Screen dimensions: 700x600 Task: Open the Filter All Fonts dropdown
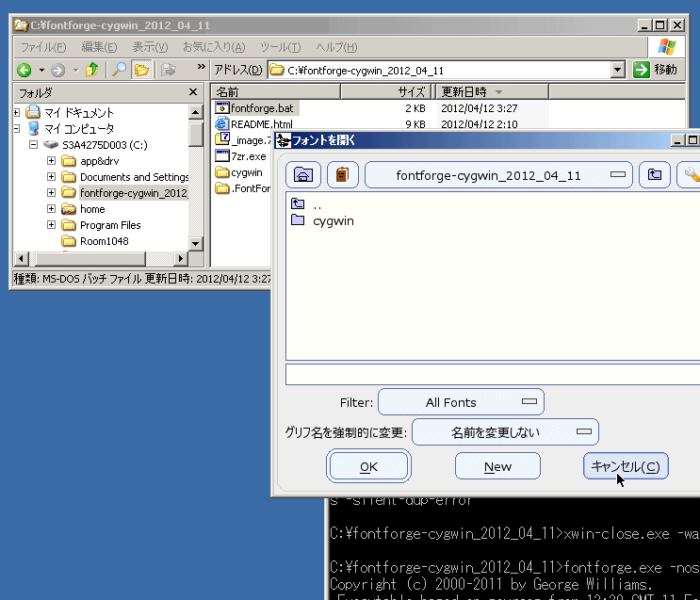click(461, 402)
